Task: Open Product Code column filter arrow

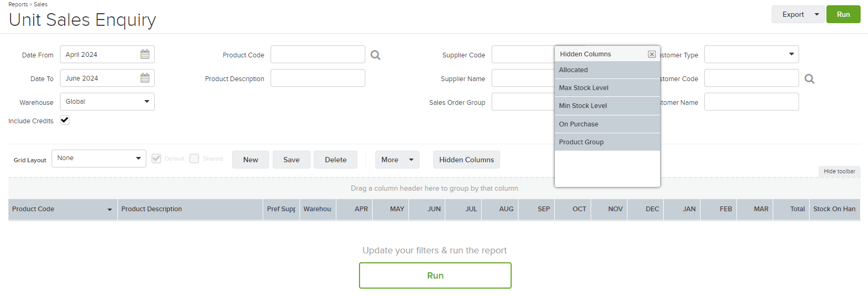Action: click(109, 210)
